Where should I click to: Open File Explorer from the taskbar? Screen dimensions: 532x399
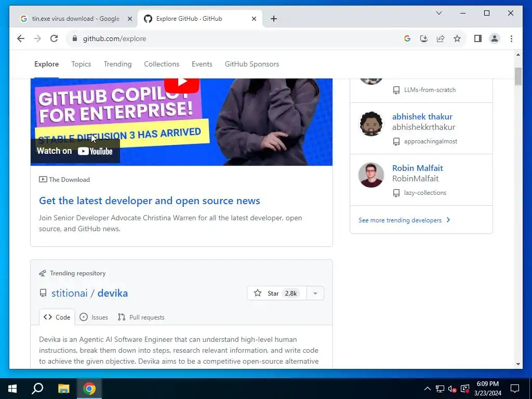pos(63,389)
